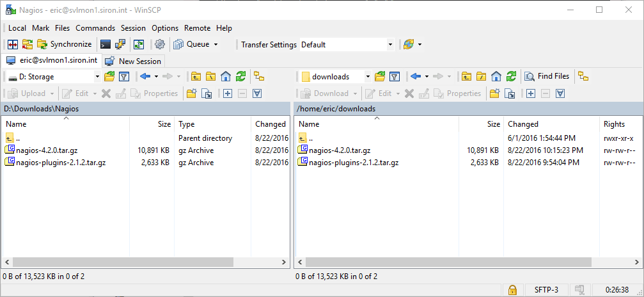Click the Filter icon in local panel
The width and height of the screenshot is (644, 297).
[124, 77]
